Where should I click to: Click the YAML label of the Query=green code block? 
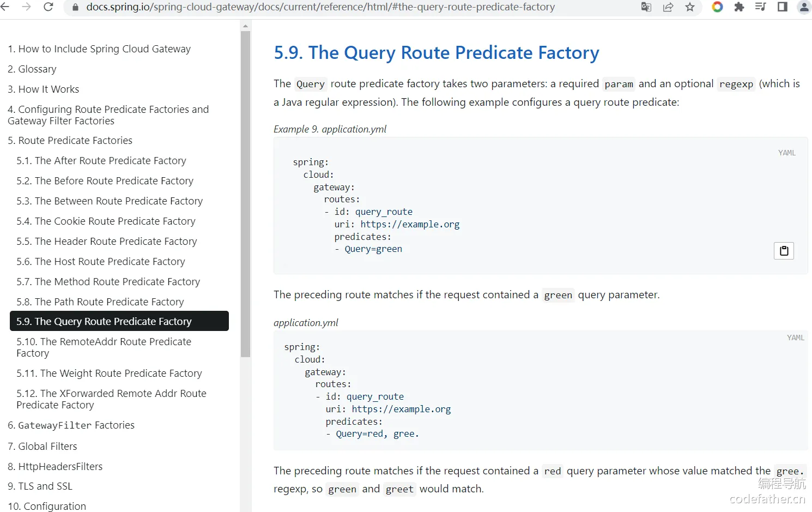click(x=787, y=153)
